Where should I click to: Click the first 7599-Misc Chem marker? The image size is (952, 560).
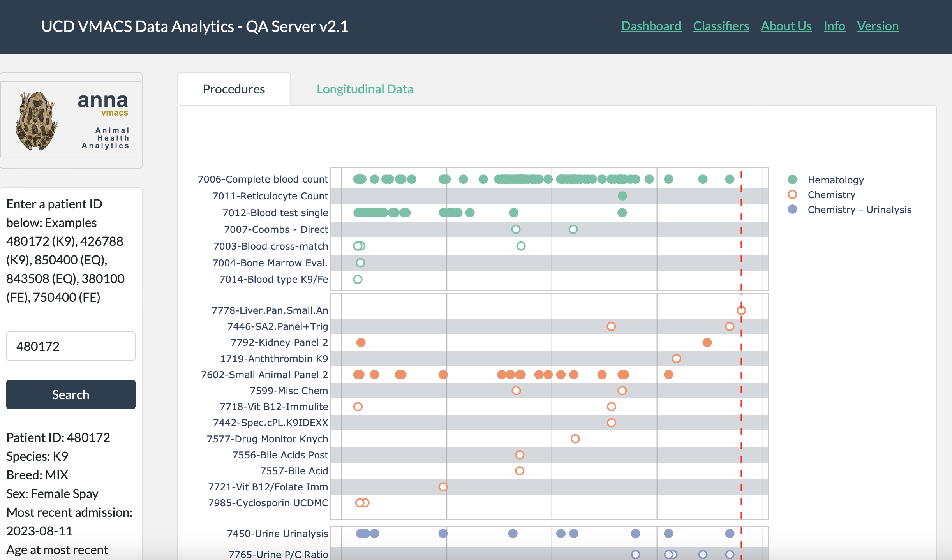pyautogui.click(x=516, y=391)
